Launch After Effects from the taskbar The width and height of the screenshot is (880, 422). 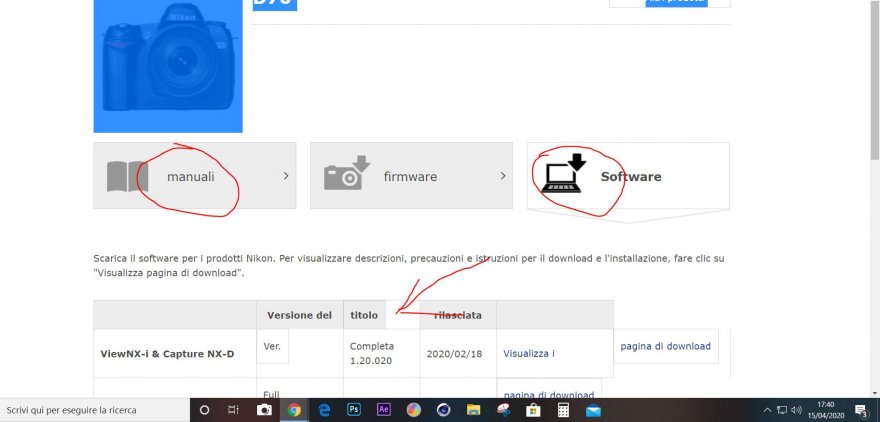pos(383,410)
